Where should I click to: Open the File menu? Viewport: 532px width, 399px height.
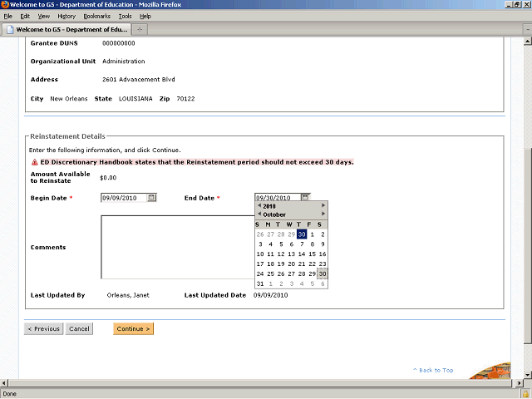[x=8, y=17]
